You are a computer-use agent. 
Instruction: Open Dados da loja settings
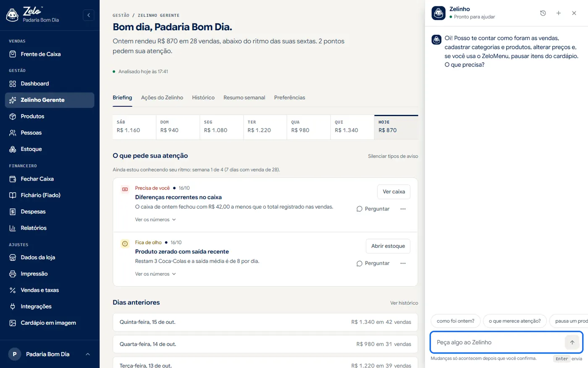point(50,258)
